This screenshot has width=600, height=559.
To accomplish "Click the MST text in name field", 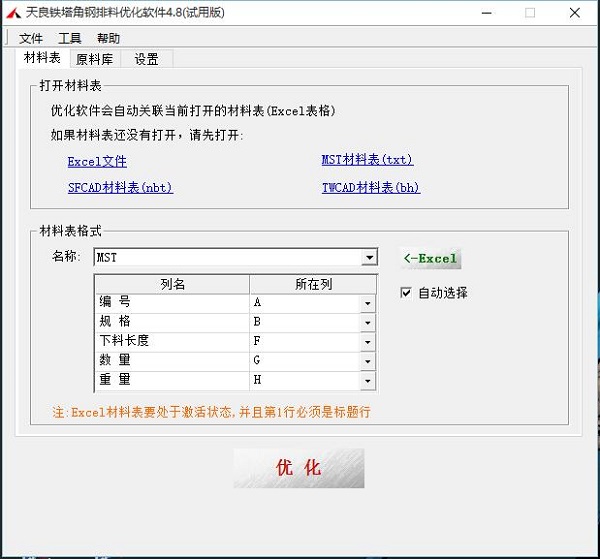I will coord(107,257).
